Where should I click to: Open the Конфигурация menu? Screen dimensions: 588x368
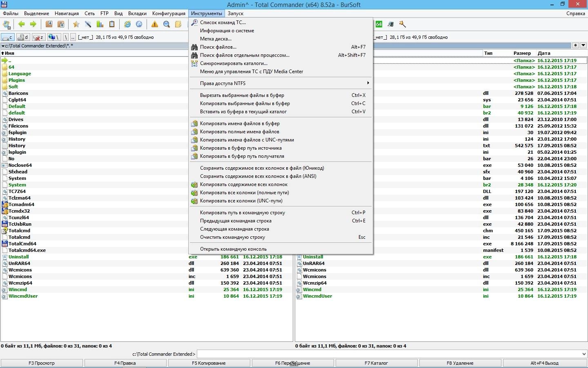[169, 13]
